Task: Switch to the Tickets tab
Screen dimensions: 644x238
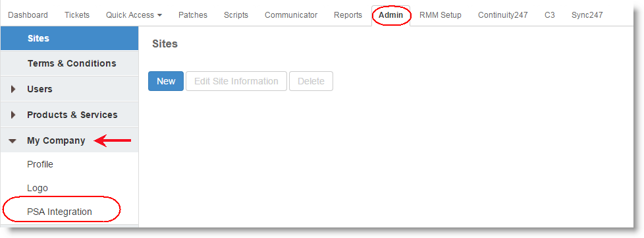Action: click(77, 15)
